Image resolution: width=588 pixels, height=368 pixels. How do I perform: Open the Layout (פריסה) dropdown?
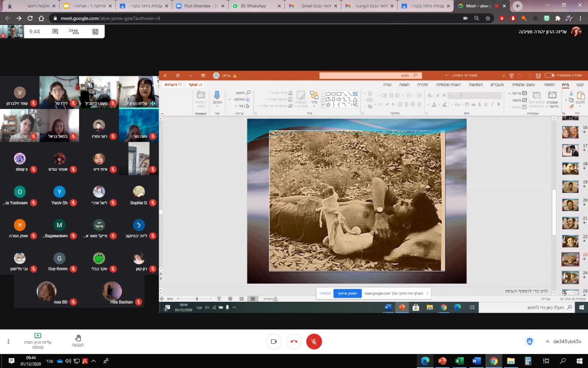517,93
